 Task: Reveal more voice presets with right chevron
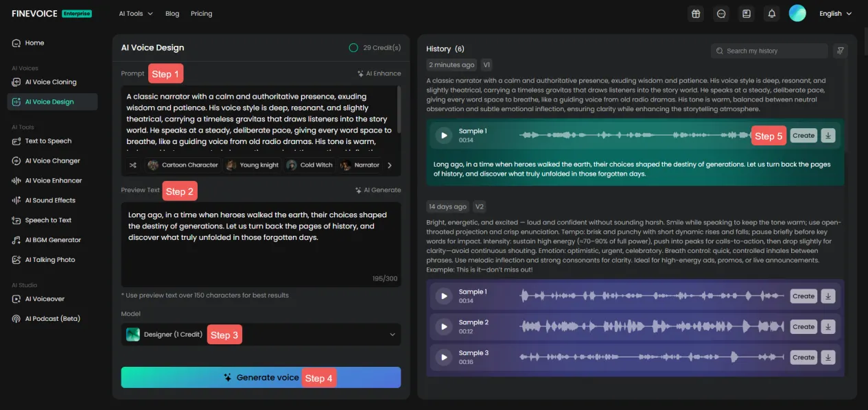(389, 165)
